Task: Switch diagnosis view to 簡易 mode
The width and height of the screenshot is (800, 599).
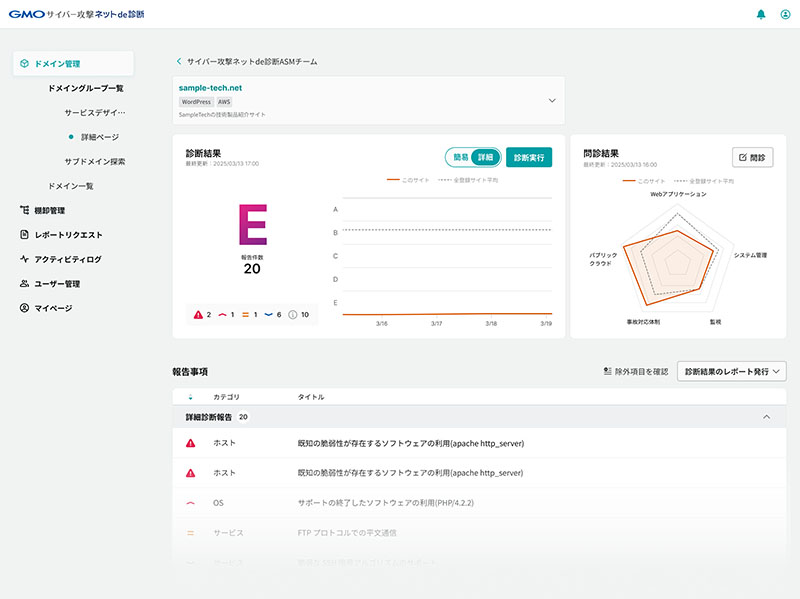Action: click(x=462, y=158)
